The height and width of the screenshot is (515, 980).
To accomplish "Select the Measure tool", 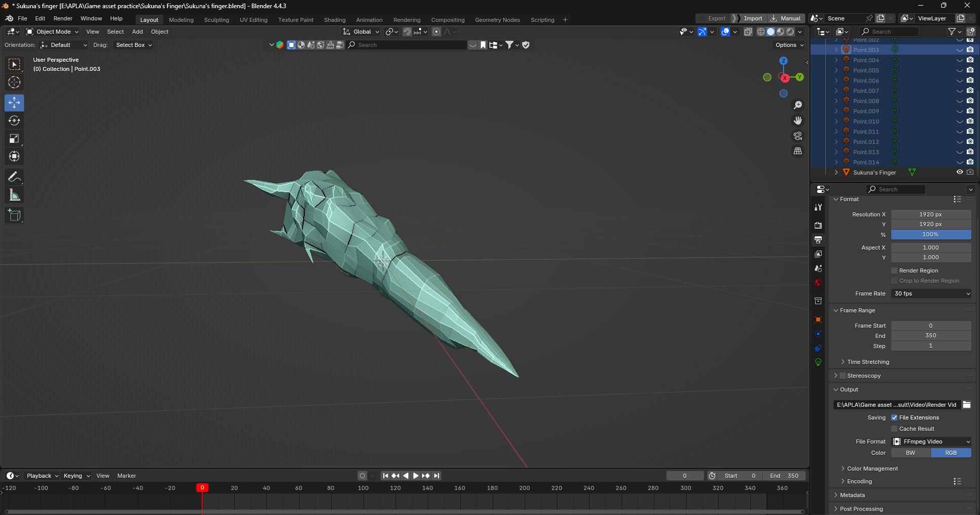I will (x=14, y=195).
